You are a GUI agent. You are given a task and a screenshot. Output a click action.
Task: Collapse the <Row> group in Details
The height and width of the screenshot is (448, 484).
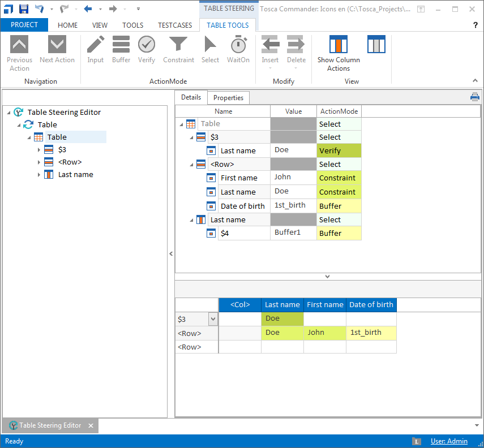[x=191, y=165]
